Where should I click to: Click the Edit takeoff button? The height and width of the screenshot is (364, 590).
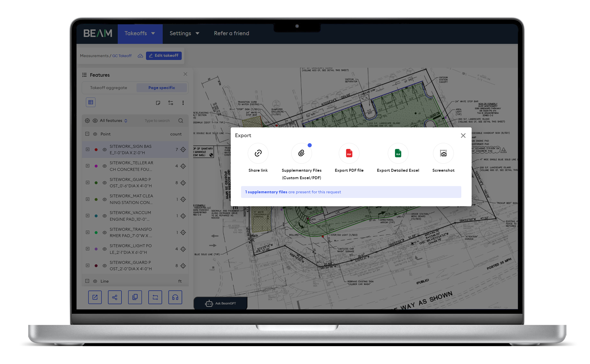(x=164, y=56)
